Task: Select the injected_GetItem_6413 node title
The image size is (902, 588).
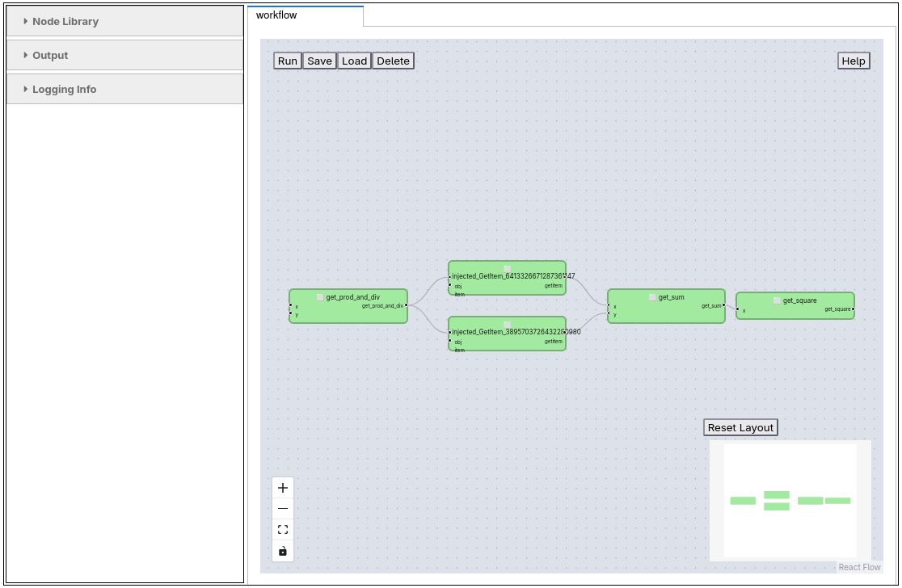Action: coord(513,276)
